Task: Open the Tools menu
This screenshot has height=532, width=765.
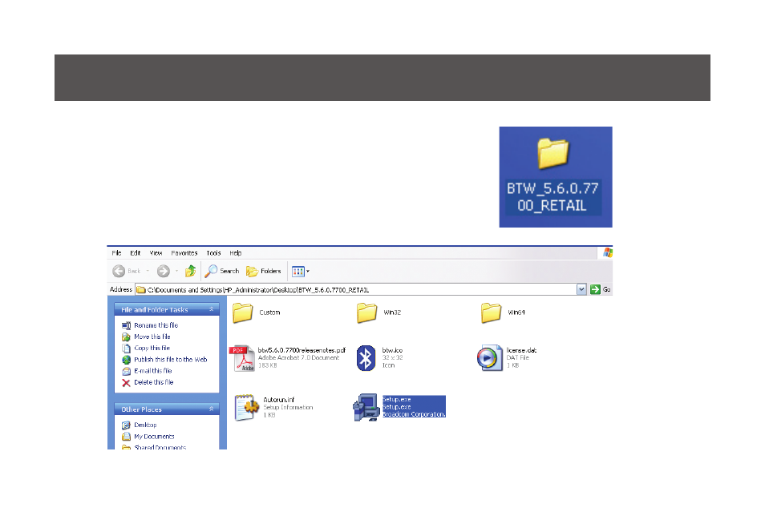Action: (x=213, y=253)
